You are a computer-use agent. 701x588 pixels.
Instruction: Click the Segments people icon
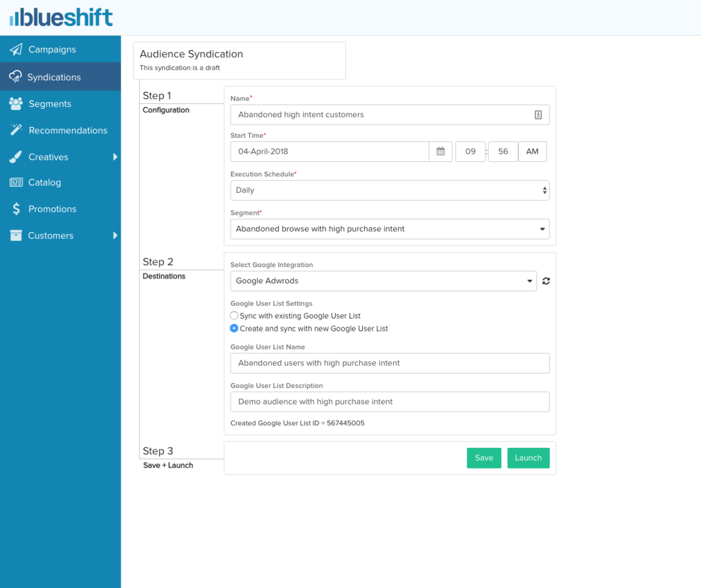coord(16,104)
